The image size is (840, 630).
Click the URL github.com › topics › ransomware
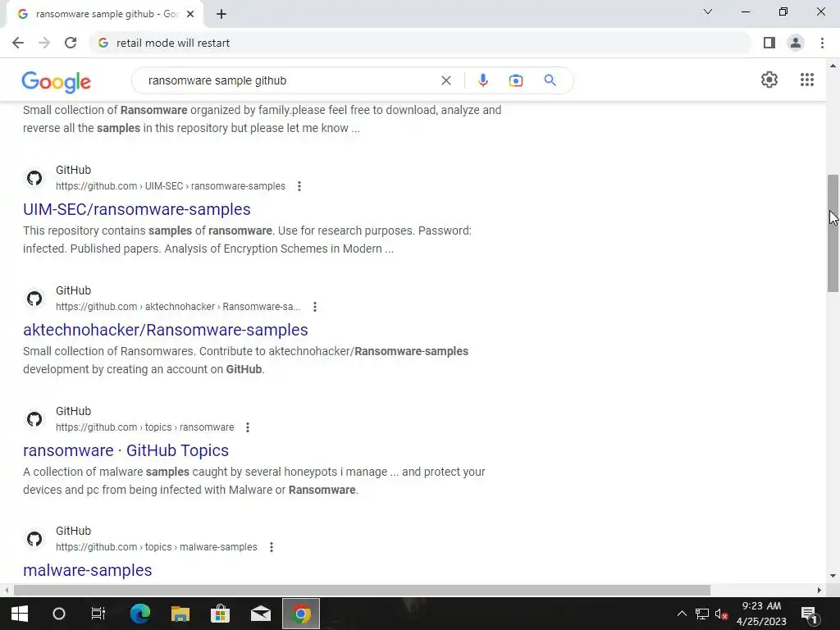144,427
